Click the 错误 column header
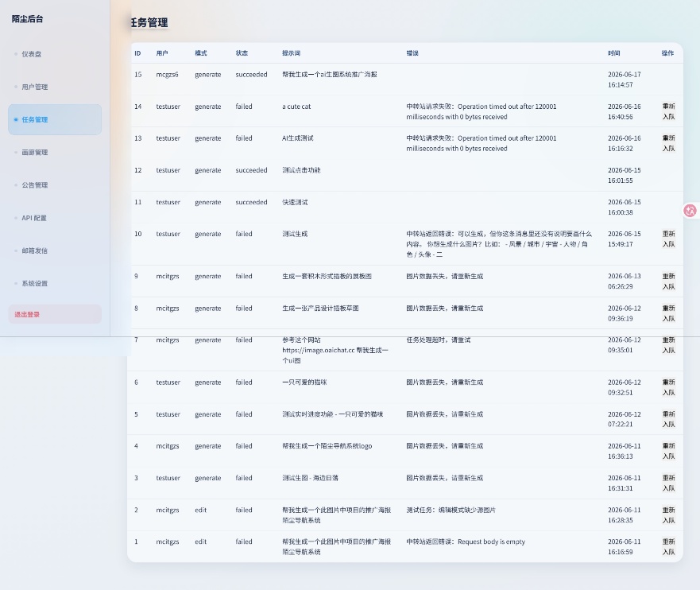This screenshot has height=590, width=700. click(412, 53)
